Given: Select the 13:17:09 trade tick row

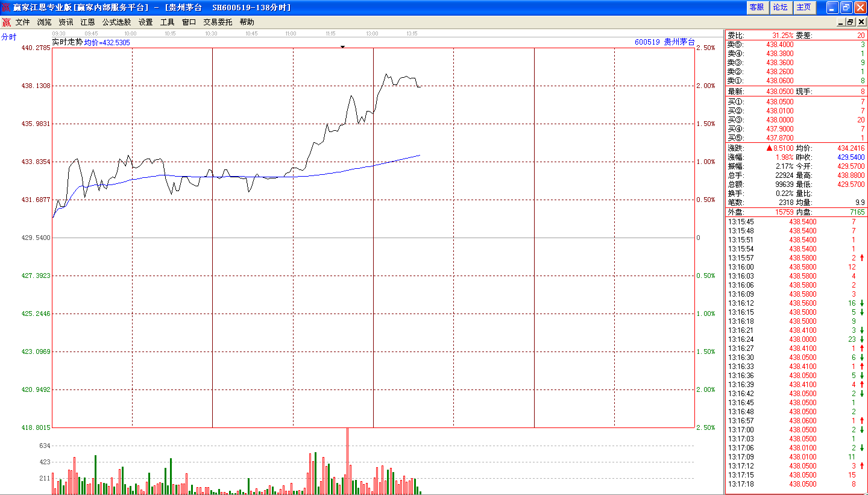Looking at the screenshot, I should [796, 457].
